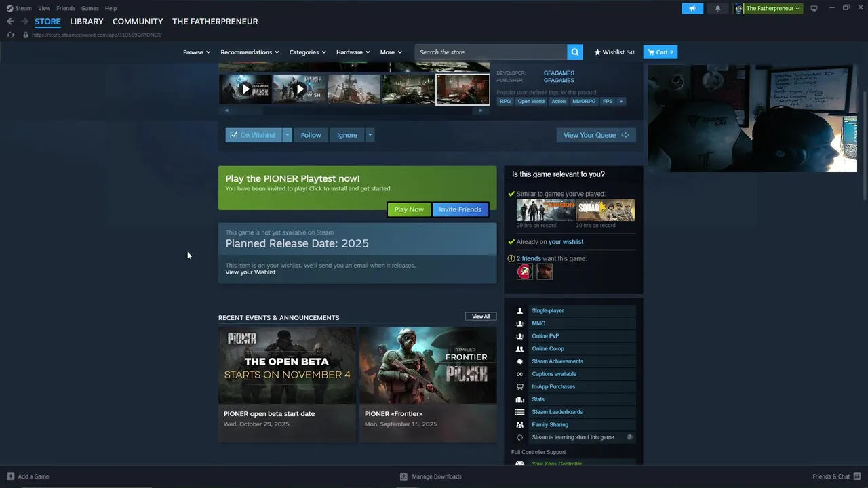
Task: Open the announcements megaphone button
Action: (692, 8)
